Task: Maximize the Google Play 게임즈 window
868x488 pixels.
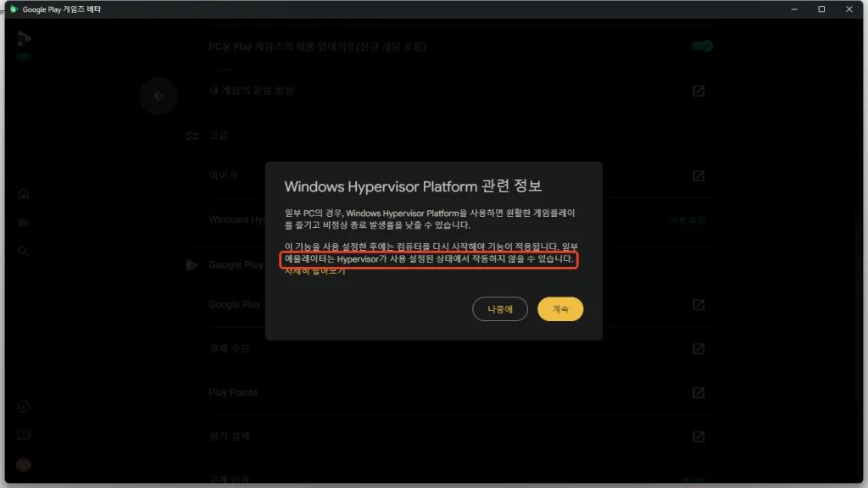Action: click(821, 8)
